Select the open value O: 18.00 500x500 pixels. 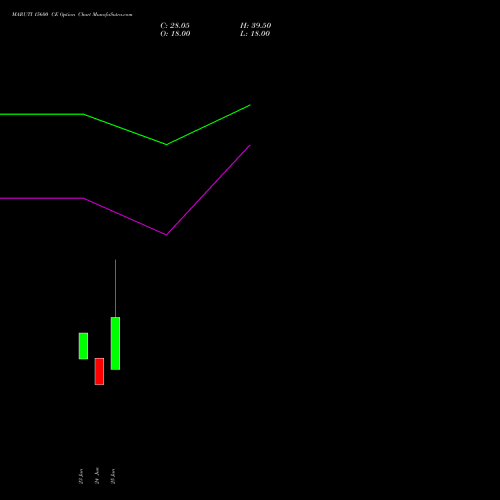[175, 34]
